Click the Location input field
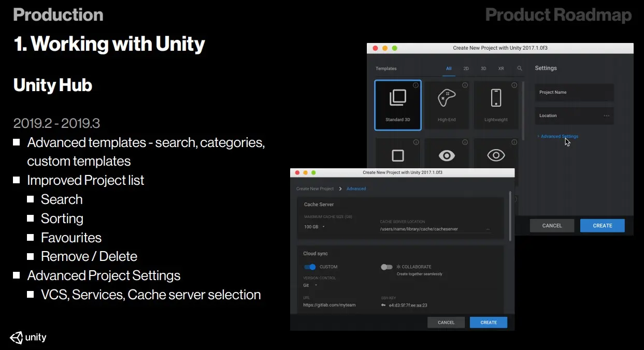Image resolution: width=644 pixels, height=350 pixels. tap(574, 116)
